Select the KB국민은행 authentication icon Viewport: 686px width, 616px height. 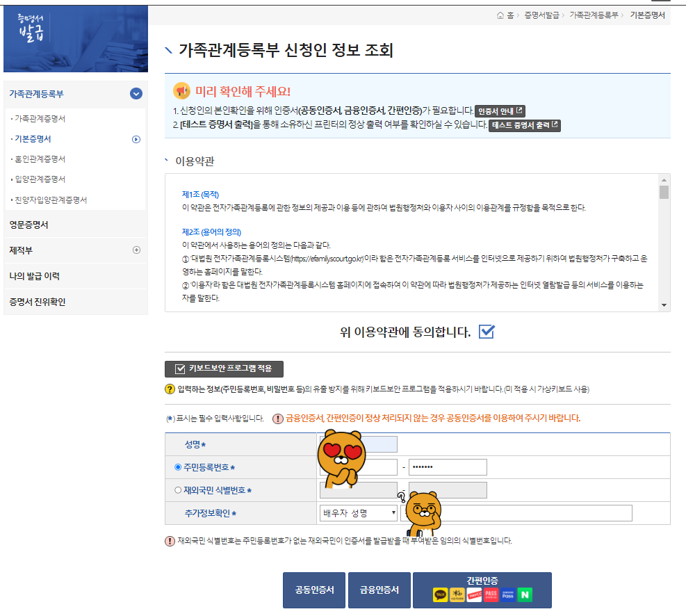[457, 594]
